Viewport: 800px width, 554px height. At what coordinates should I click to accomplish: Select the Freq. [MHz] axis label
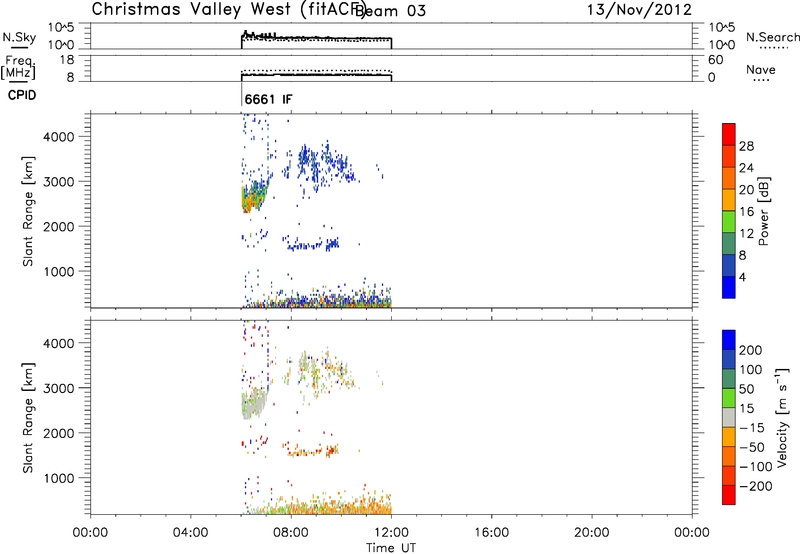18,68
